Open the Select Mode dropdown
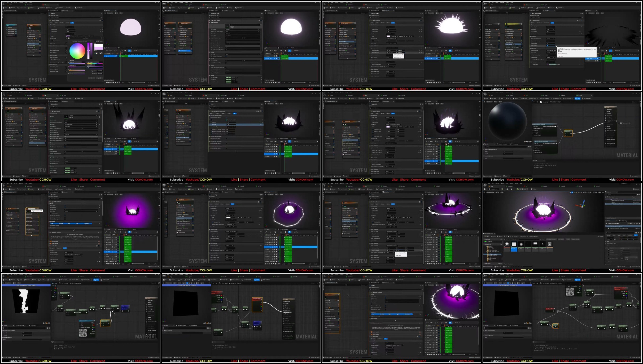Screen dimensions: 643x364 point(493,189)
